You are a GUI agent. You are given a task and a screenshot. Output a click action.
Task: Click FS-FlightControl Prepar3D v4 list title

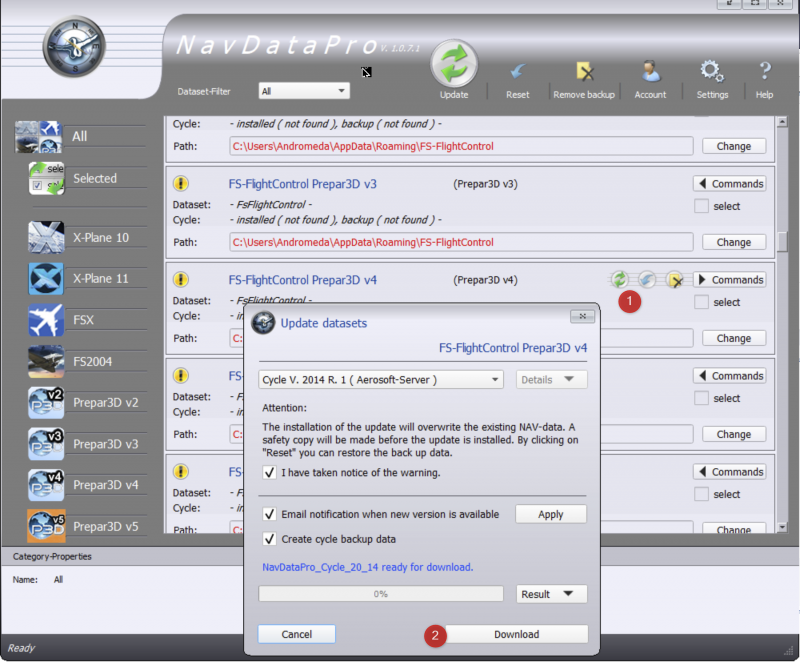click(303, 279)
